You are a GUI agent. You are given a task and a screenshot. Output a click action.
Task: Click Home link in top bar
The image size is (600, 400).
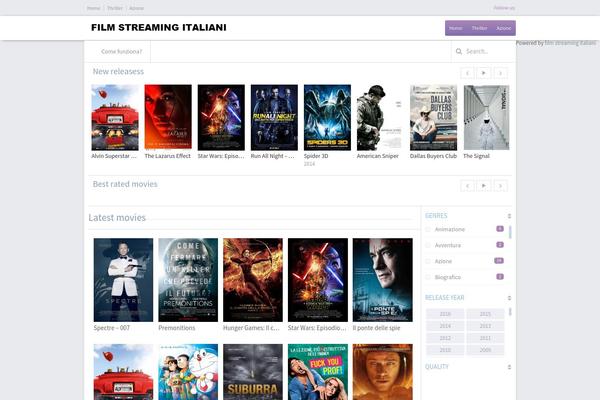(93, 8)
